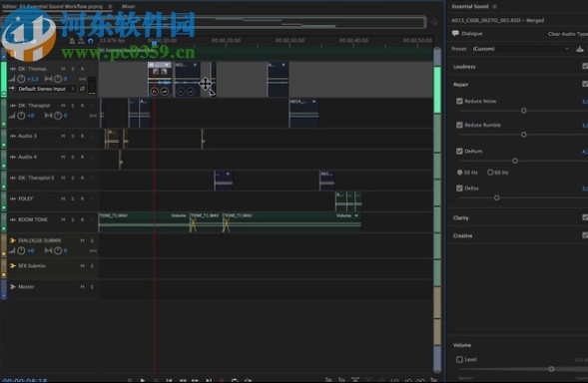The height and width of the screenshot is (383, 588).
Task: Select the ROOM TONE track name
Action: click(x=33, y=219)
